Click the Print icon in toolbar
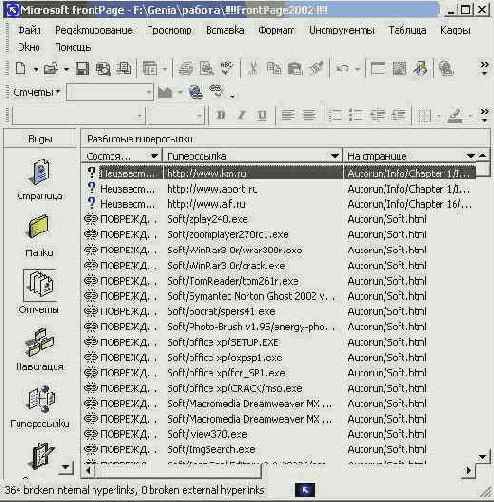Screen dimensions: 494x502 [185, 69]
